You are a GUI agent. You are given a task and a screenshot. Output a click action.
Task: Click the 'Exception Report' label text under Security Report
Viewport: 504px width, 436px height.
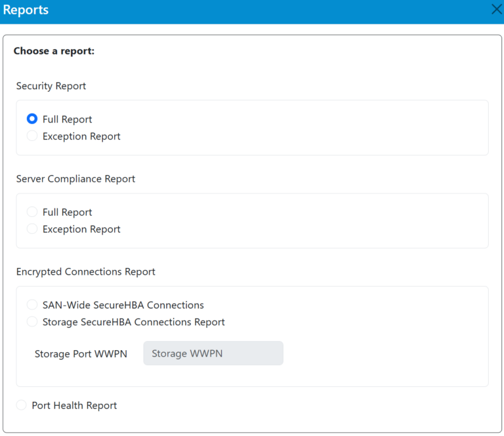point(81,136)
